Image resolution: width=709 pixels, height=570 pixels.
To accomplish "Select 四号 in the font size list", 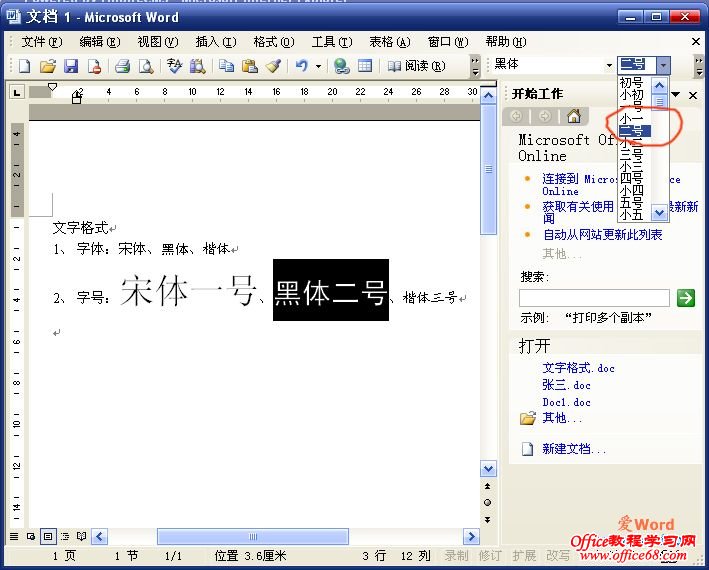I will [631, 178].
